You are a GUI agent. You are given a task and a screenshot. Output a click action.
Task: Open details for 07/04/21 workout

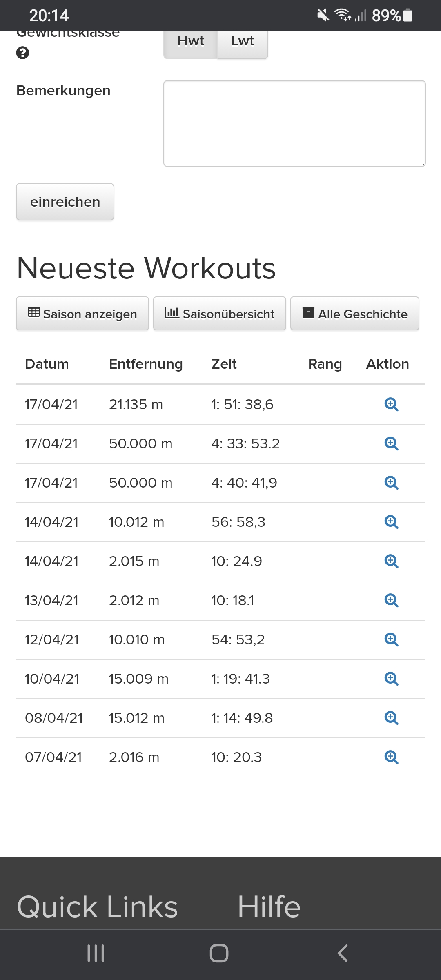coord(391,757)
